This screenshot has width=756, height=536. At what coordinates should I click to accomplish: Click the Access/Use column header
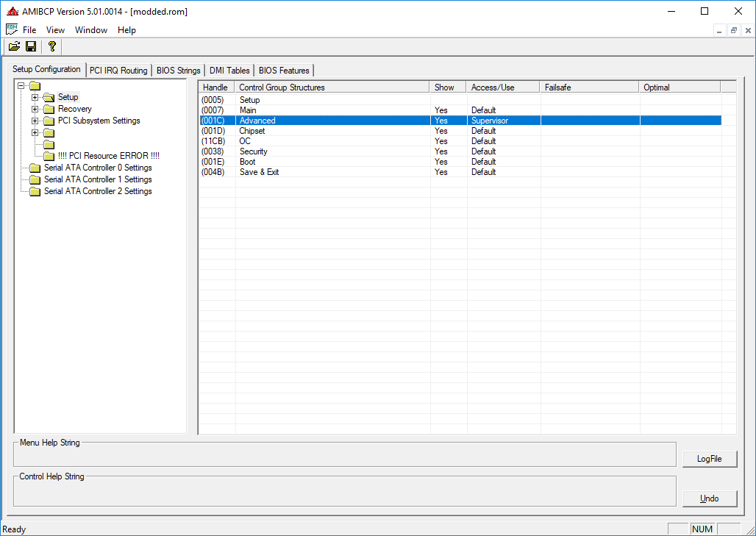503,87
